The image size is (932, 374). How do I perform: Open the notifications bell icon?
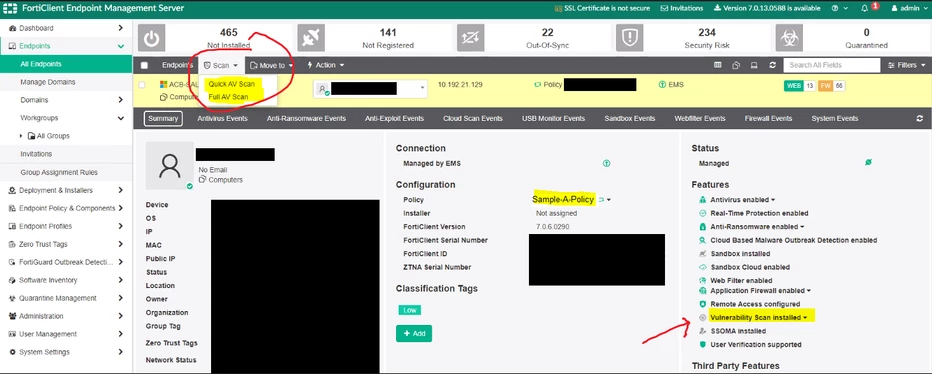pos(864,8)
